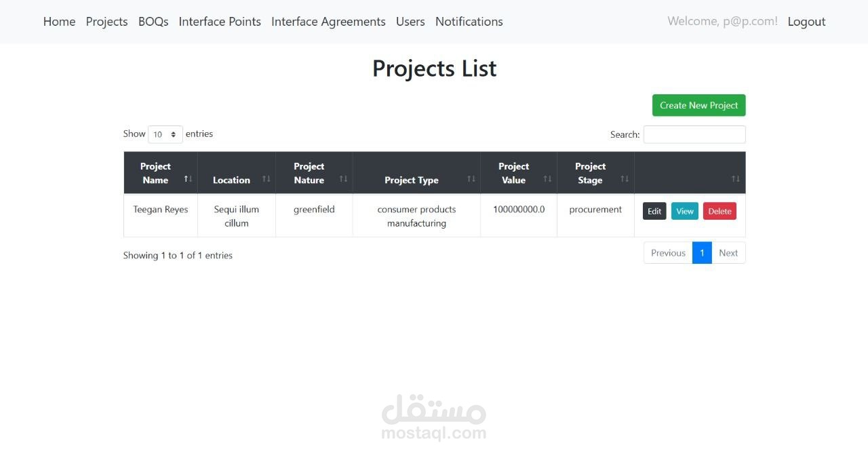Click sort arrows in Location column header
This screenshot has height=451, width=868.
pyautogui.click(x=266, y=179)
